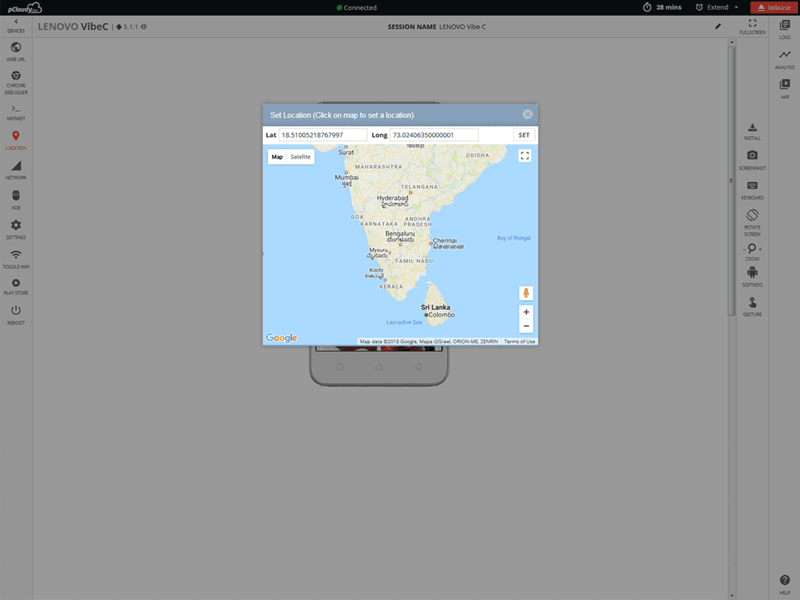Viewport: 800px width, 600px height.
Task: Rotate the device screen
Action: click(752, 222)
